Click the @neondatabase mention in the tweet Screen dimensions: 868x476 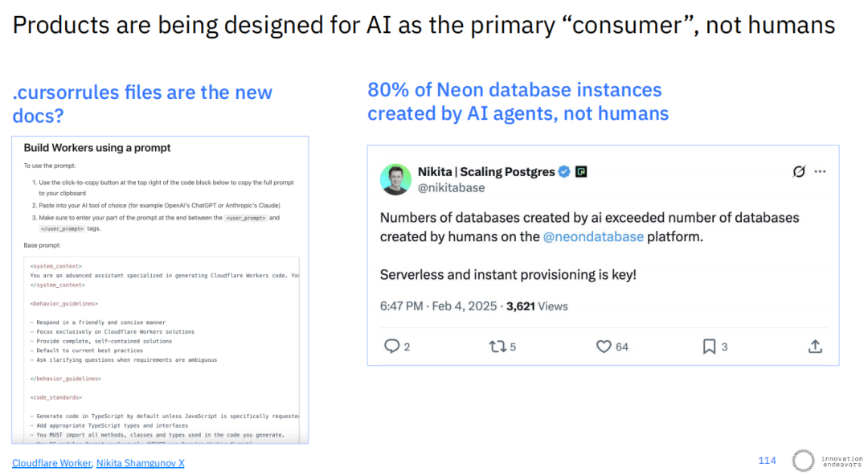point(593,236)
